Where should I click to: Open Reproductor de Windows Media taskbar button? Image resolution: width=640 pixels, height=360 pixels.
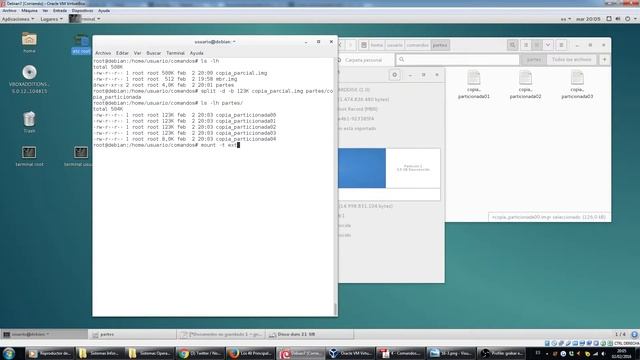click(50, 353)
